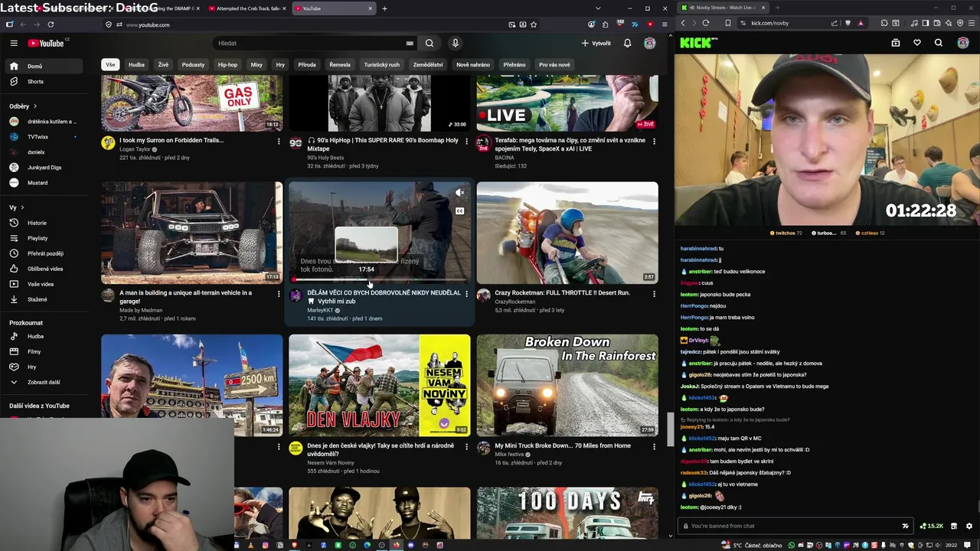Open options for Surron on Forbidden Trails video
Image resolution: width=980 pixels, height=551 pixels.
(279, 142)
